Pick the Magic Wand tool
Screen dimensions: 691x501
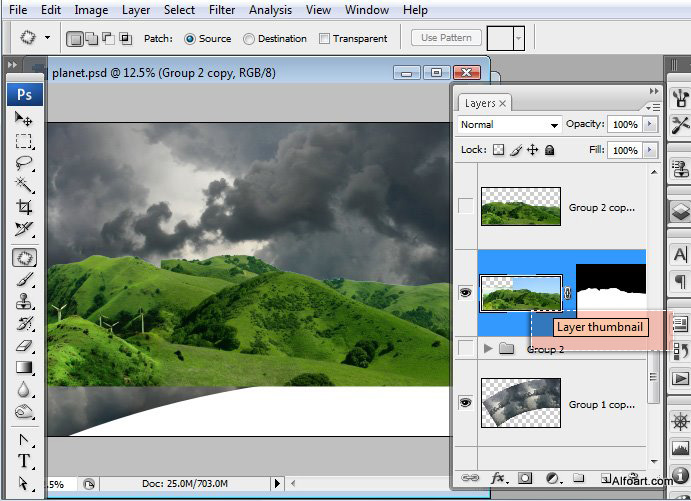pyautogui.click(x=24, y=185)
